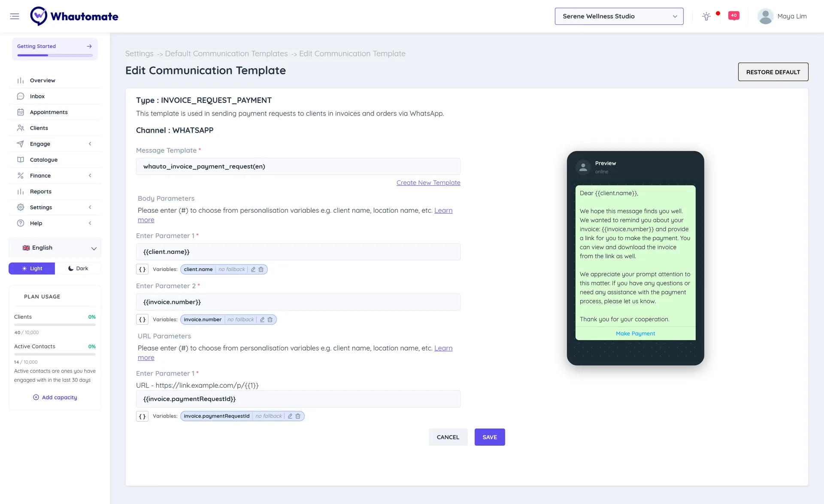Click the Inbox chat bubble icon
This screenshot has width=824, height=504.
pyautogui.click(x=21, y=97)
